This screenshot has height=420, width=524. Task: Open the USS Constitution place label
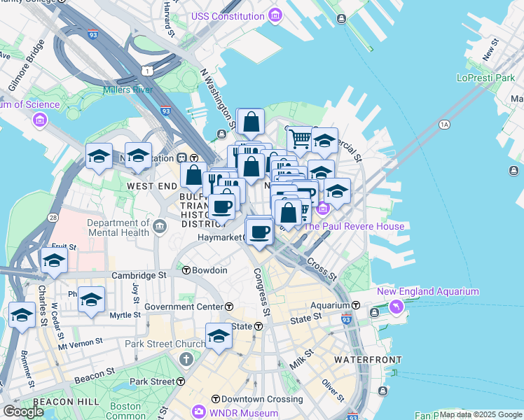[x=228, y=16]
